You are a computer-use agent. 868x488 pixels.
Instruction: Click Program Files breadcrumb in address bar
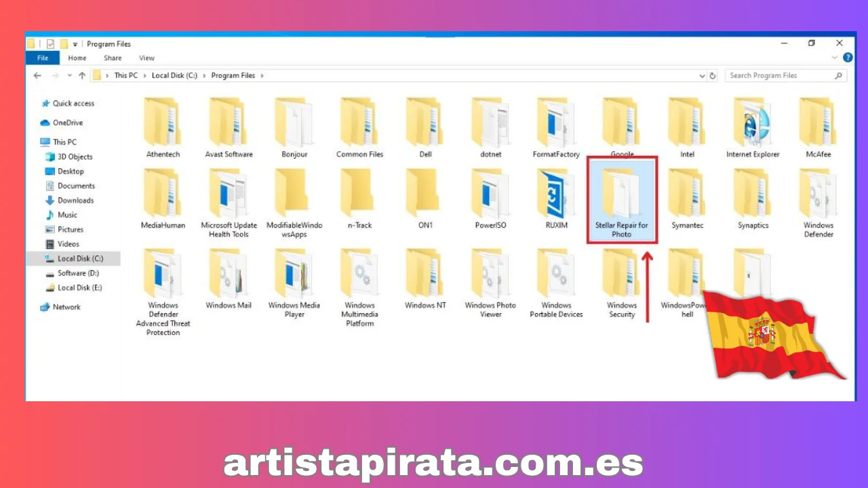pyautogui.click(x=233, y=75)
